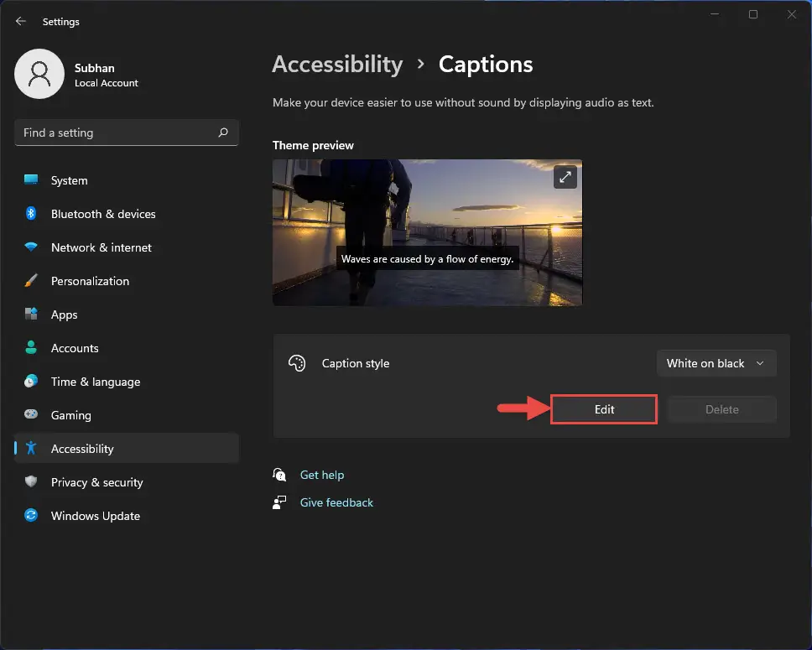The width and height of the screenshot is (812, 650).
Task: Click the Theme preview heading
Action: point(313,145)
